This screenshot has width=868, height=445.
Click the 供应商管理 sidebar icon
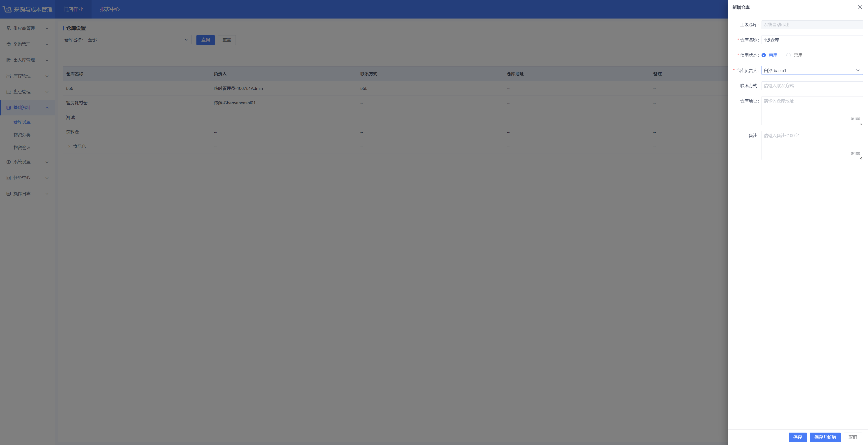pyautogui.click(x=8, y=28)
